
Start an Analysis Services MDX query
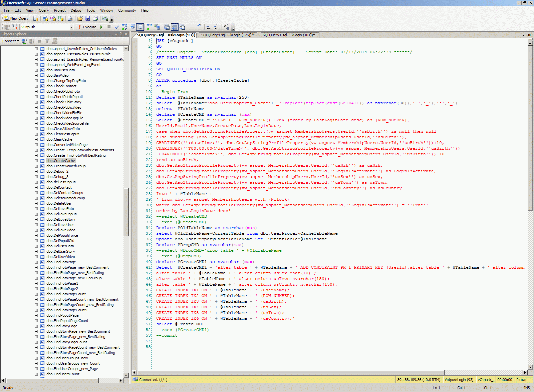click(x=45, y=18)
